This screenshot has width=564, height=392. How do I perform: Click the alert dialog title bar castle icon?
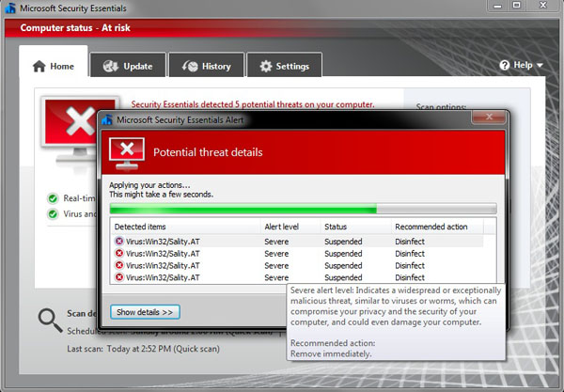107,119
